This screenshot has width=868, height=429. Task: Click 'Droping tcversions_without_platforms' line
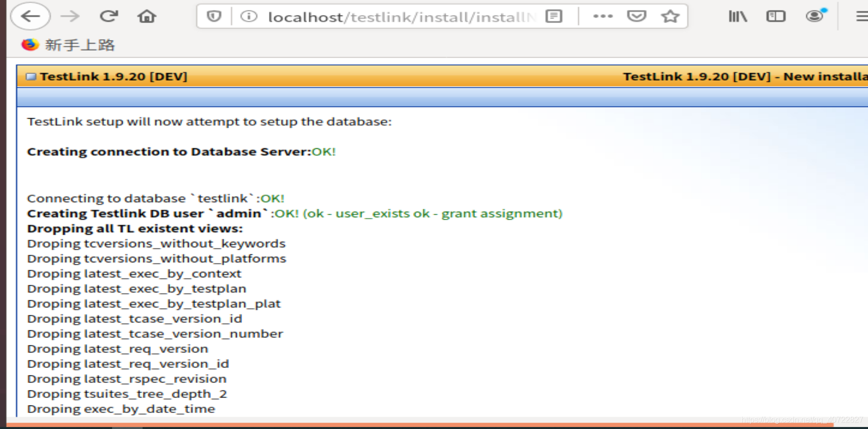(x=157, y=259)
